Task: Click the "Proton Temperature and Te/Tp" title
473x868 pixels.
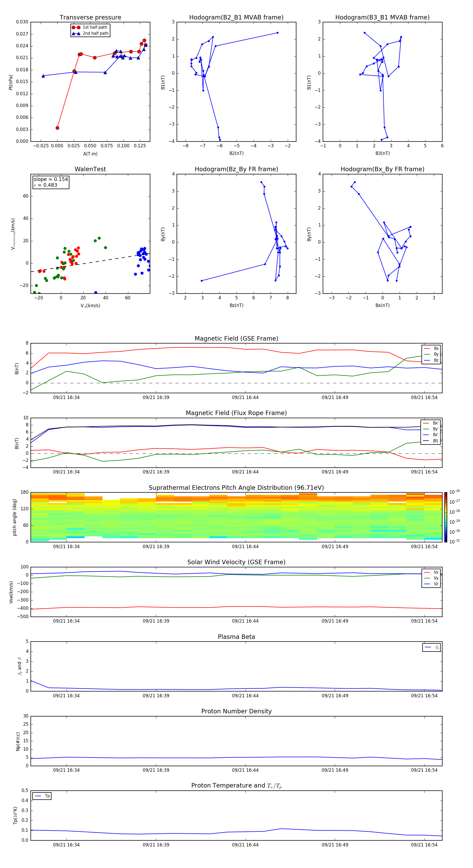Action: coord(236,786)
